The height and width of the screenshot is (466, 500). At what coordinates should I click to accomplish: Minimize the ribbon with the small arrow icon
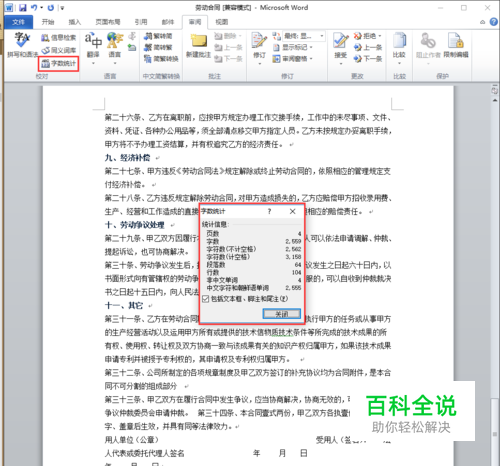coord(482,22)
